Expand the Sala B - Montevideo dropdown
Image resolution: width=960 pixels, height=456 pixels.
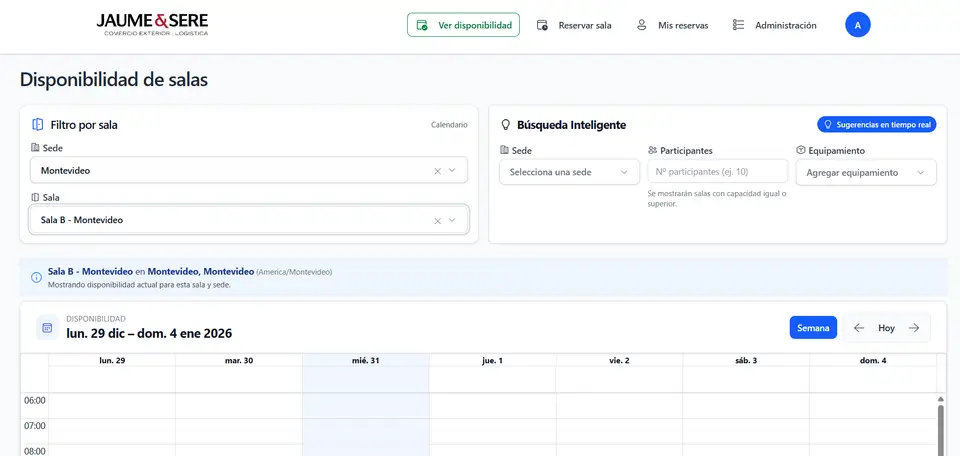452,220
